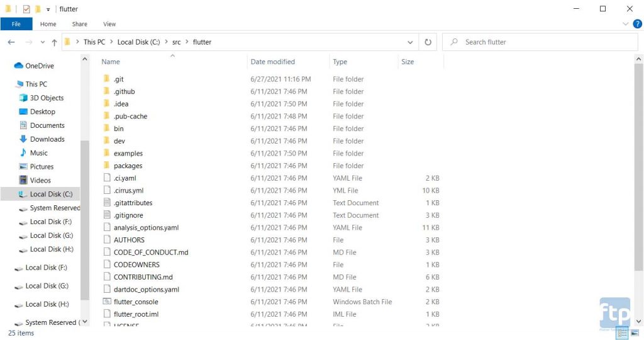Select the 3D Objects cube icon

(x=23, y=98)
